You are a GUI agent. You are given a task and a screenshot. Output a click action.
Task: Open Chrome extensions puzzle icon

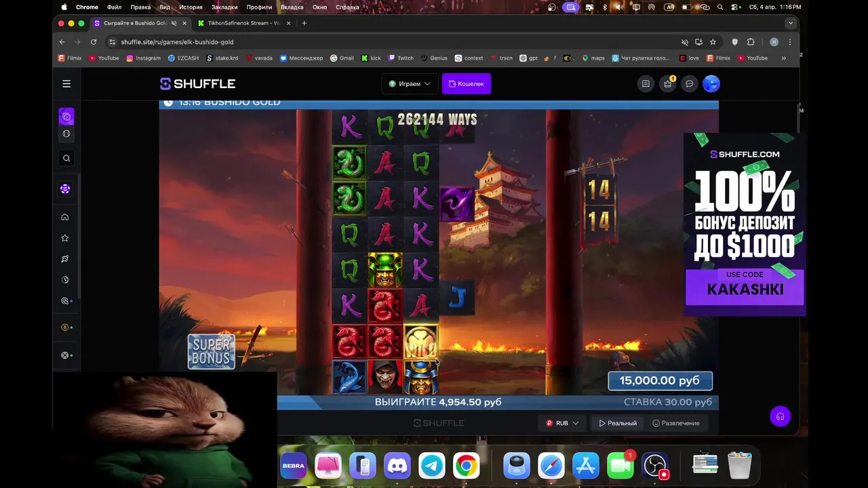click(751, 42)
